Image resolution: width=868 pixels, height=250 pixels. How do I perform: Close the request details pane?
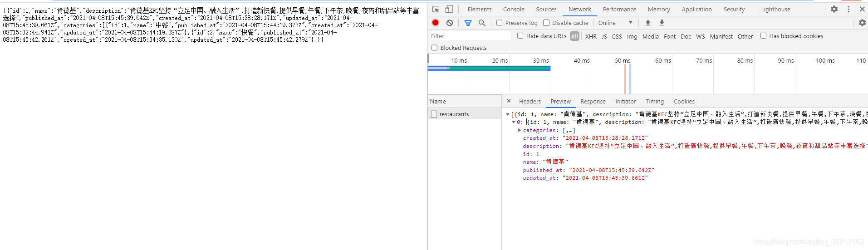point(509,101)
